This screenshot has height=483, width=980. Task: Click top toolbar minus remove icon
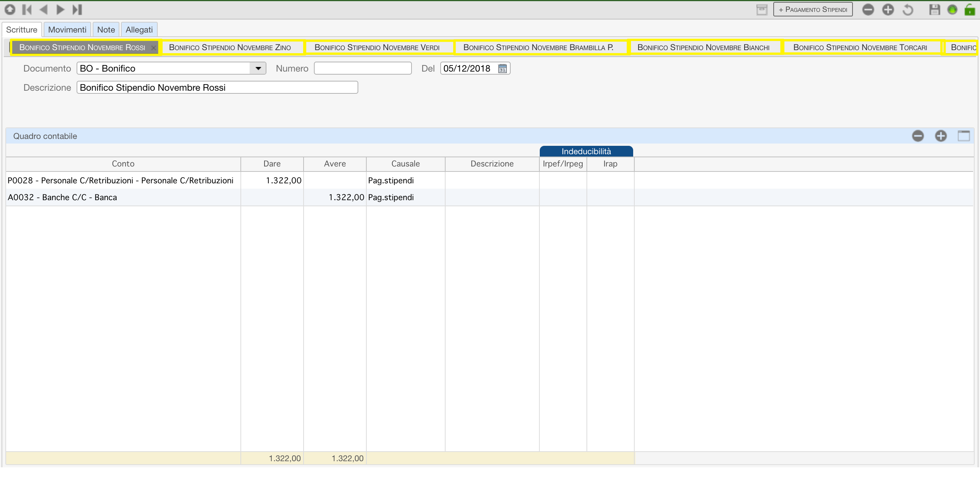(868, 10)
